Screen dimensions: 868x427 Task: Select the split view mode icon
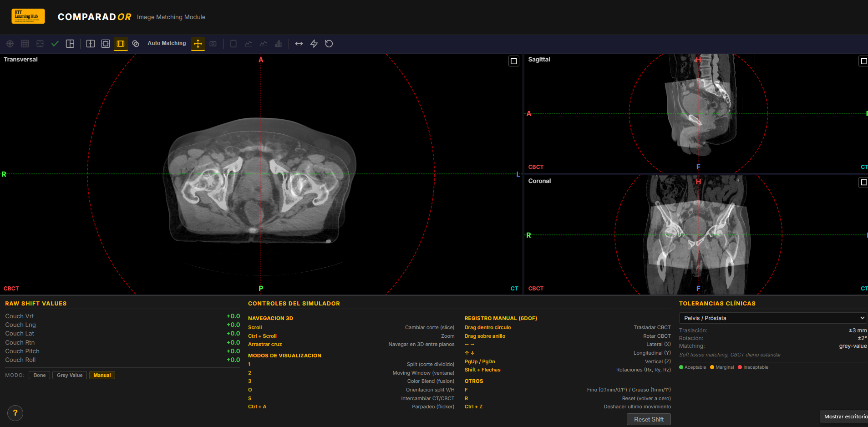[x=91, y=44]
